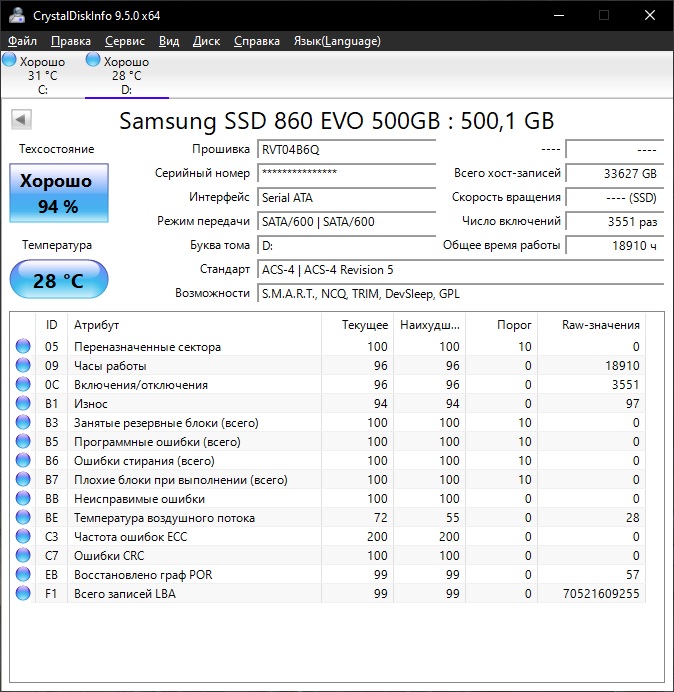This screenshot has height=692, width=674.
Task: Click the Хорошо 94% health status button
Action: [x=57, y=193]
